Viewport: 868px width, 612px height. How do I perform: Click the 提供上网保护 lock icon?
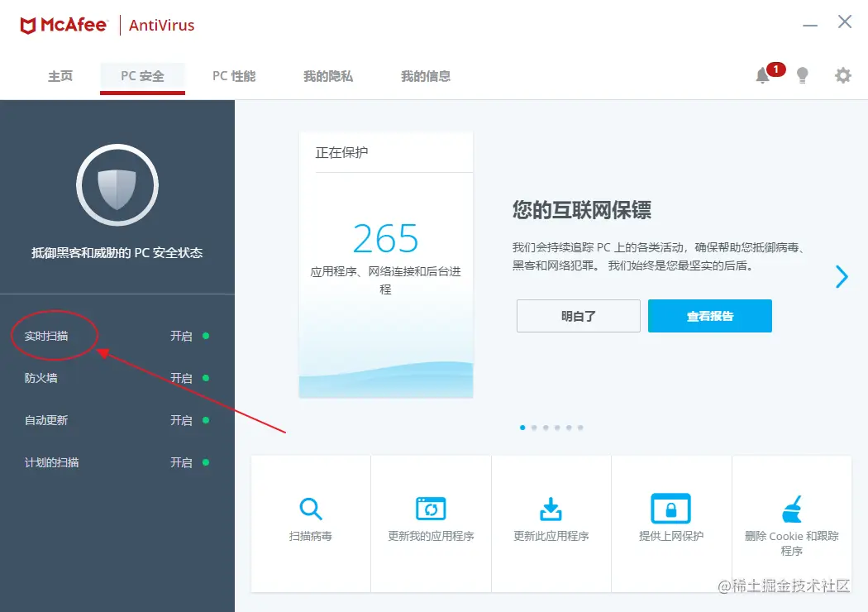671,508
